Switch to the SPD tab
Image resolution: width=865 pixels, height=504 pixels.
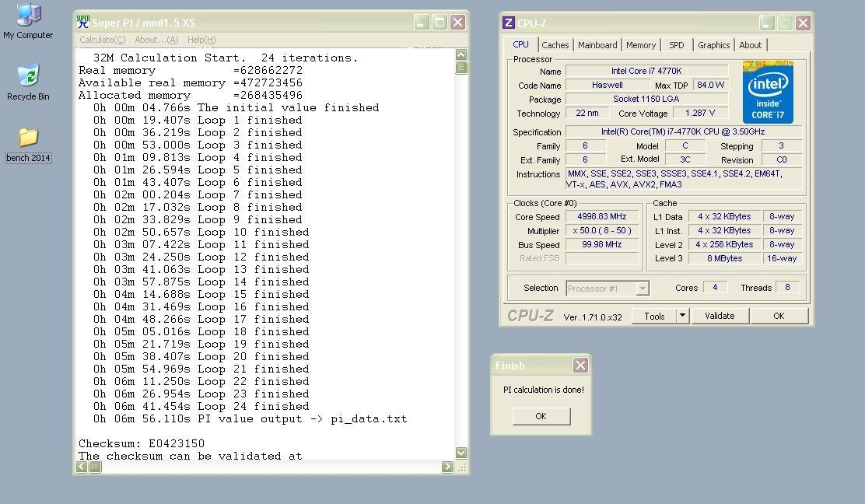(676, 45)
